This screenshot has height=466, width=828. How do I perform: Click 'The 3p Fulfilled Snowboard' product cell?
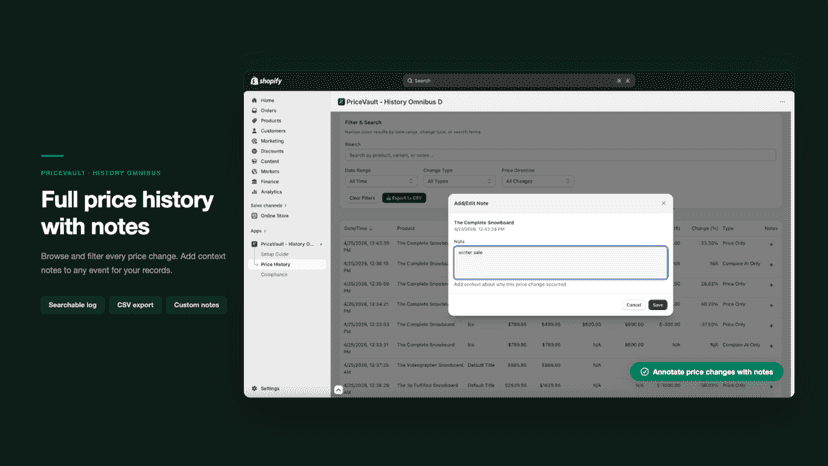point(427,385)
